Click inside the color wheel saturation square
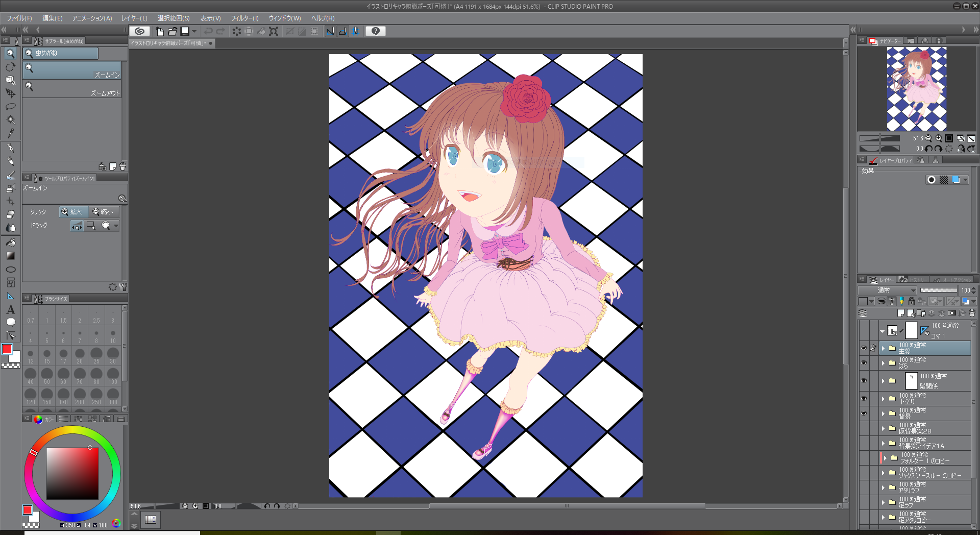This screenshot has height=535, width=980. point(72,474)
